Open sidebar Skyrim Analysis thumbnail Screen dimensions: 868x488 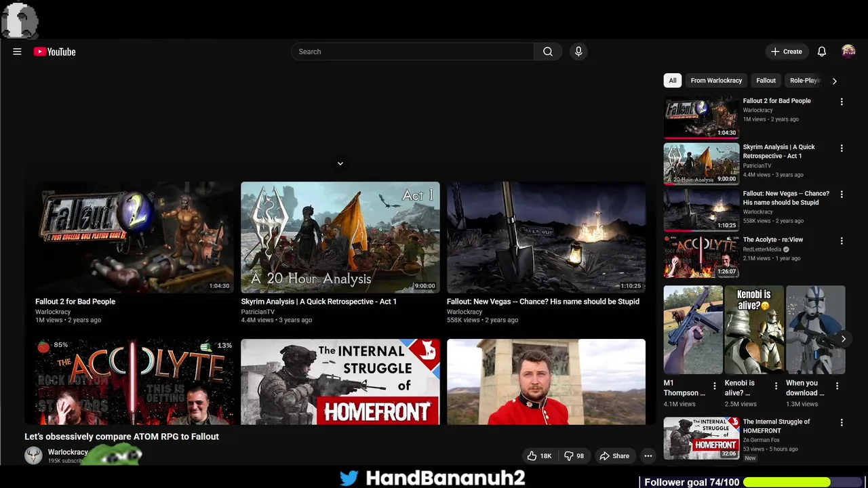(x=701, y=164)
